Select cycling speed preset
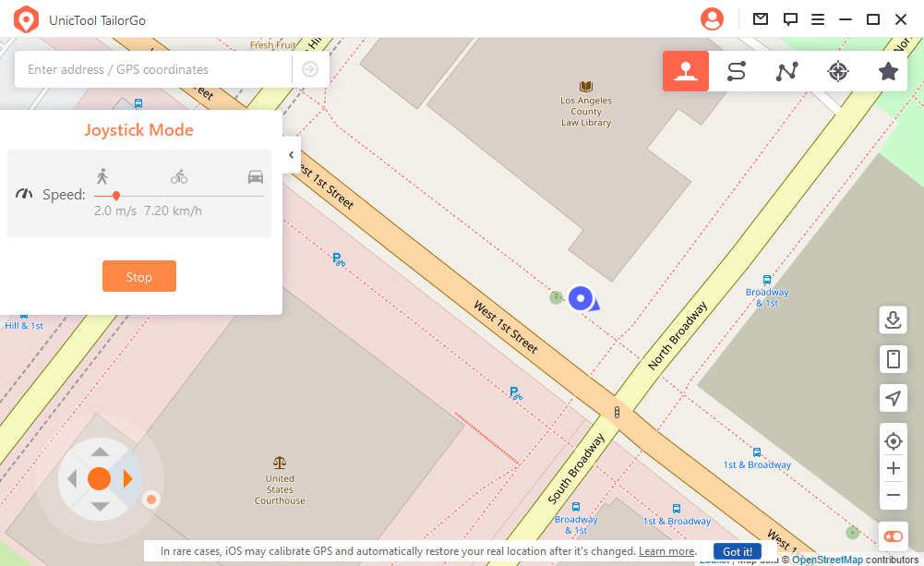Image resolution: width=924 pixels, height=566 pixels. 179,176
